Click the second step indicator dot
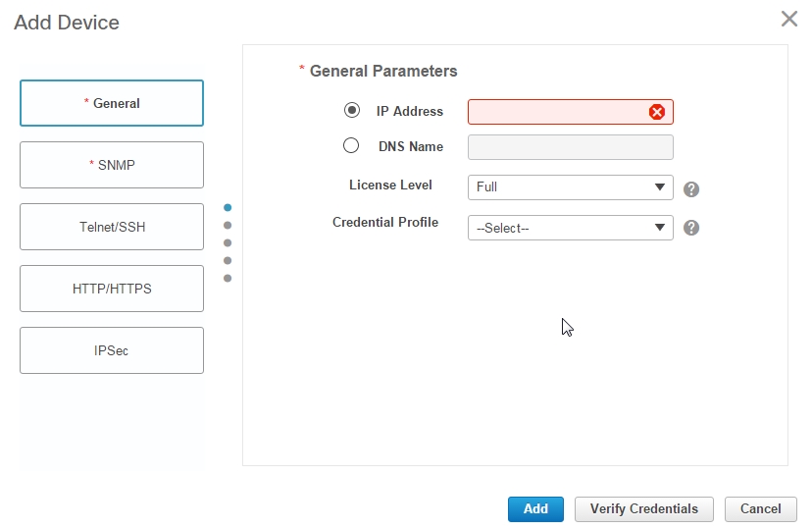Viewport: 812px width, 529px height. click(228, 225)
